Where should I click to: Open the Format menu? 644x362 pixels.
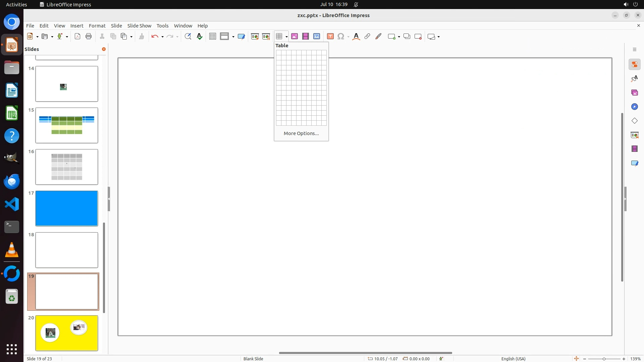pyautogui.click(x=97, y=26)
